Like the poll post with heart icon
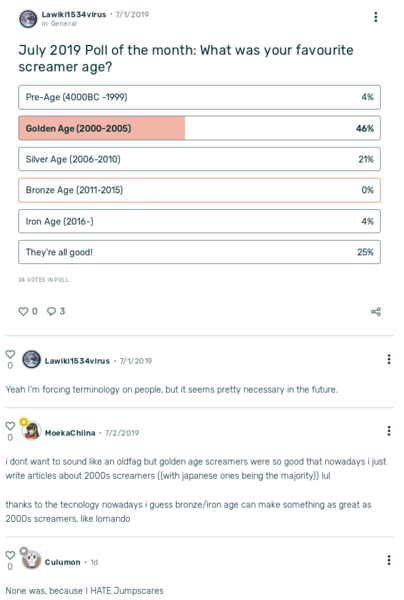This screenshot has width=404, height=600. tap(23, 311)
